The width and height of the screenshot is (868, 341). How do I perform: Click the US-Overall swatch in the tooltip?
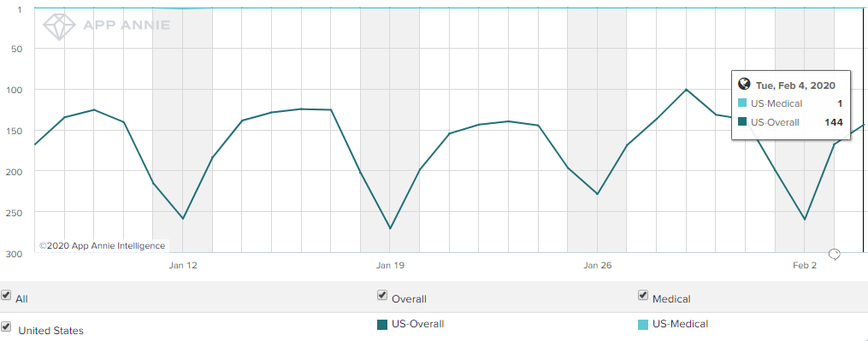click(x=743, y=122)
